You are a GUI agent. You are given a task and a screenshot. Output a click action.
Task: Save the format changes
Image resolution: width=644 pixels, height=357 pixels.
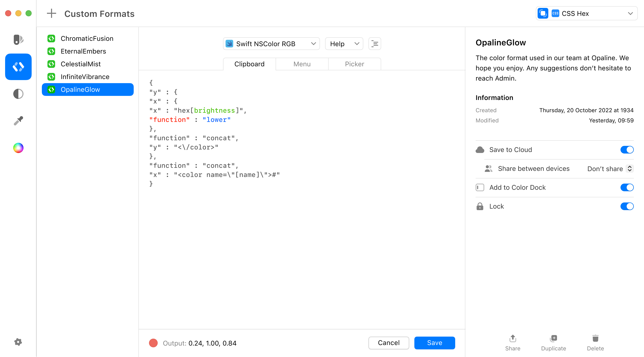435,343
